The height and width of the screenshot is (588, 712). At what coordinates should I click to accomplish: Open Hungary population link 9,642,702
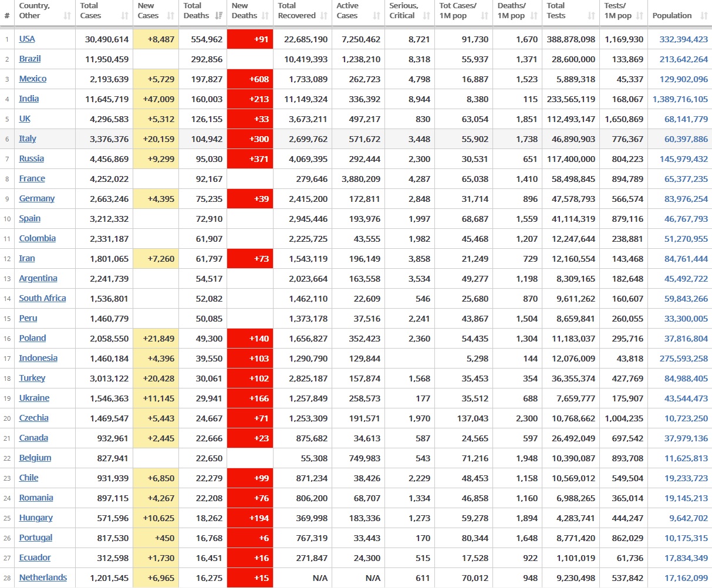click(689, 518)
